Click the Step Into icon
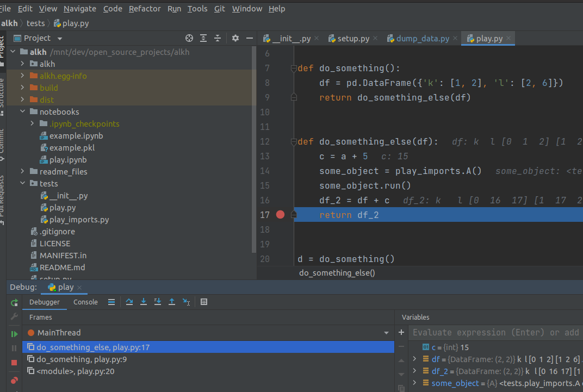Viewport: 583px width, 392px height. pos(144,302)
